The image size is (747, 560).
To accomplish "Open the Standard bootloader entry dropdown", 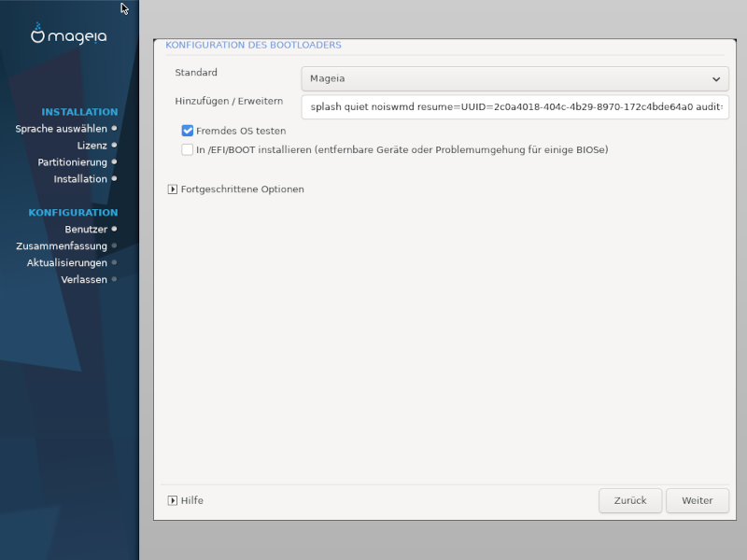I will 514,79.
